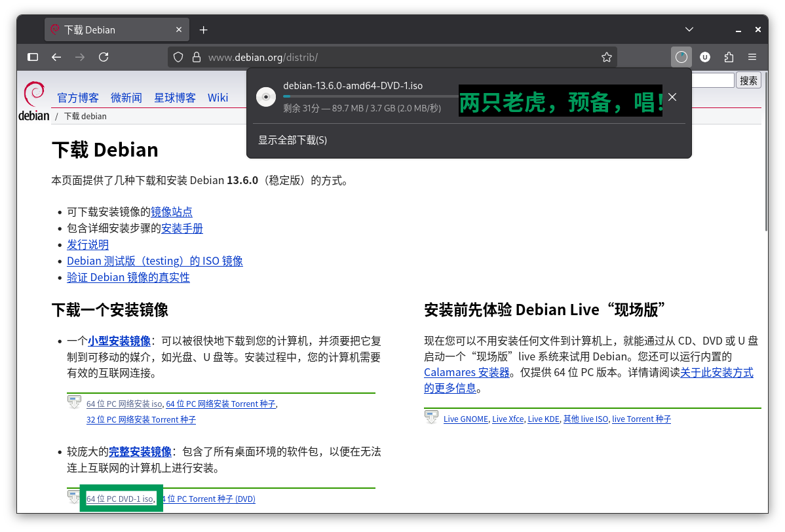Open the 安装手册 link
The image size is (785, 532).
[x=182, y=228]
